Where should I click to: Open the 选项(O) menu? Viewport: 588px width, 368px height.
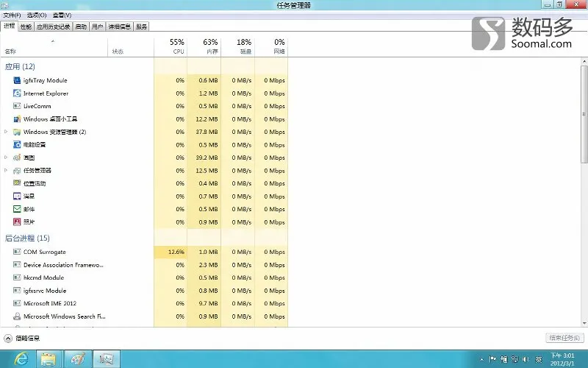point(37,15)
